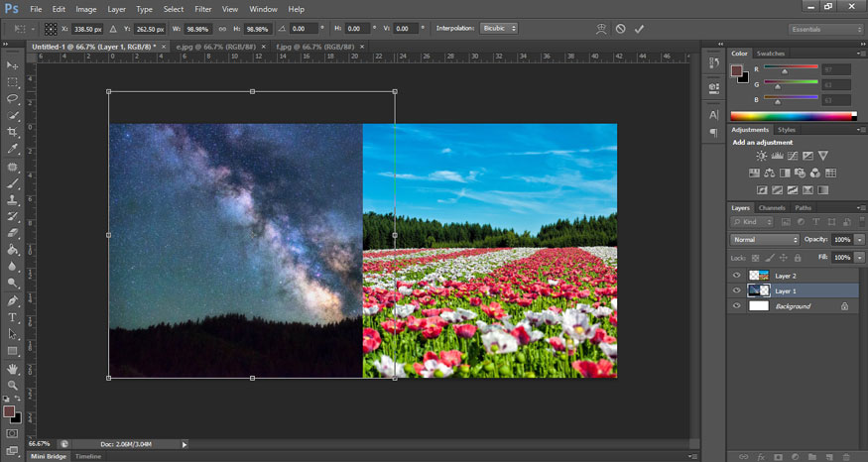This screenshot has height=462, width=868.
Task: Hide Layer 1 with its eye icon
Action: pos(736,290)
